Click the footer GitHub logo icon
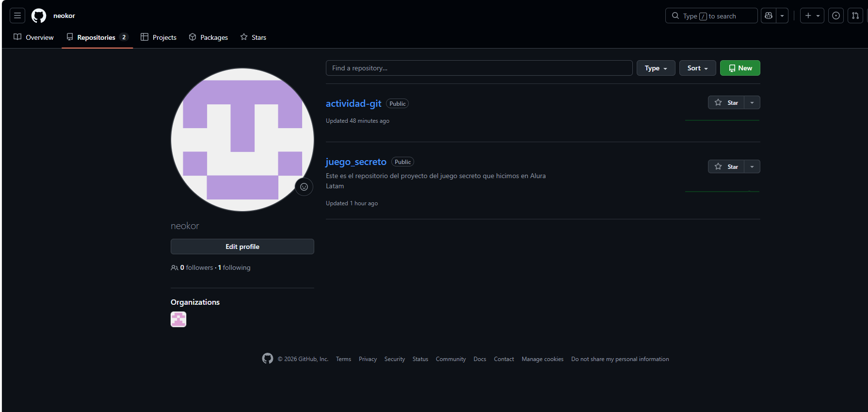This screenshot has width=868, height=412. [x=268, y=359]
